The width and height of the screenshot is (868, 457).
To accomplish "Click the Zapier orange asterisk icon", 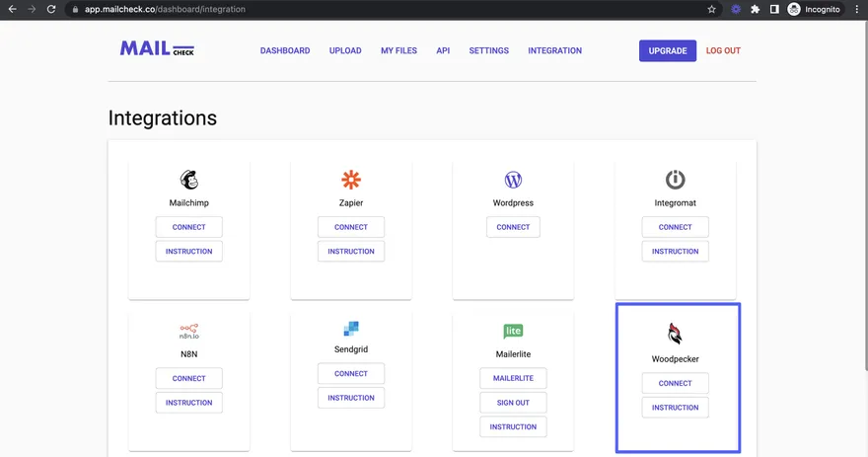I will click(x=351, y=180).
